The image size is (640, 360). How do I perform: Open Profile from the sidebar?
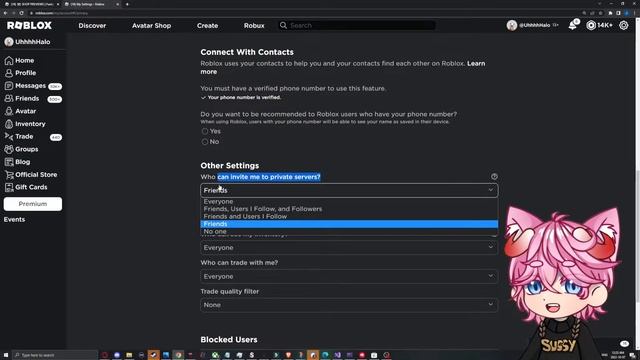(20, 73)
